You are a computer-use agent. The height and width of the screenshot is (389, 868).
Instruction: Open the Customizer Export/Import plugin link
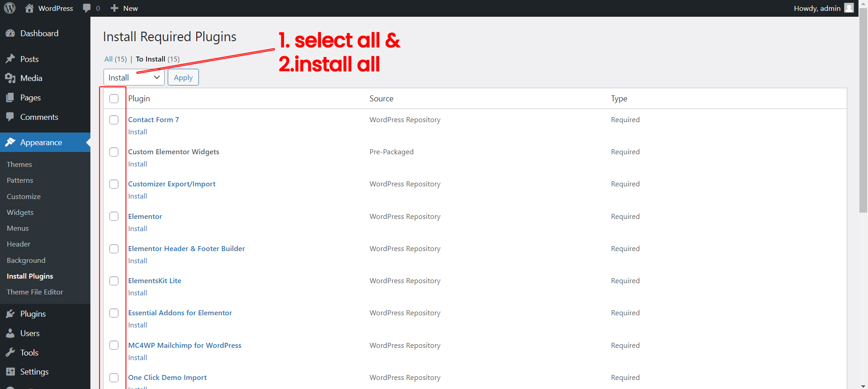(x=172, y=184)
